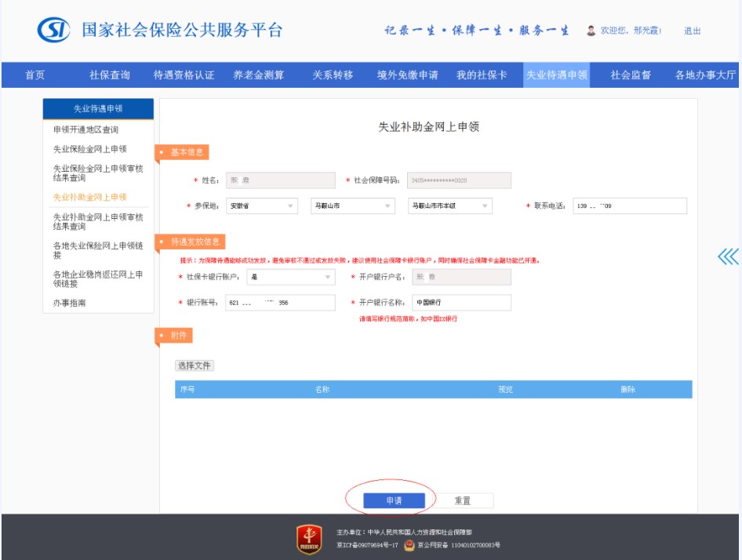This screenshot has height=560, width=742.
Task: Submit the form with 申请 button
Action: pyautogui.click(x=394, y=500)
